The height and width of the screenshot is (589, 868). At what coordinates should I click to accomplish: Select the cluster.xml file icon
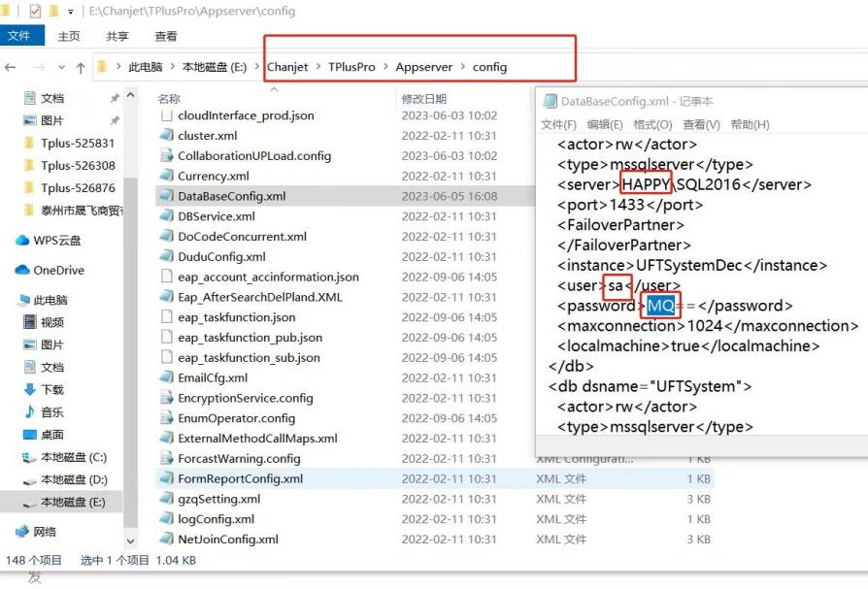[x=166, y=135]
